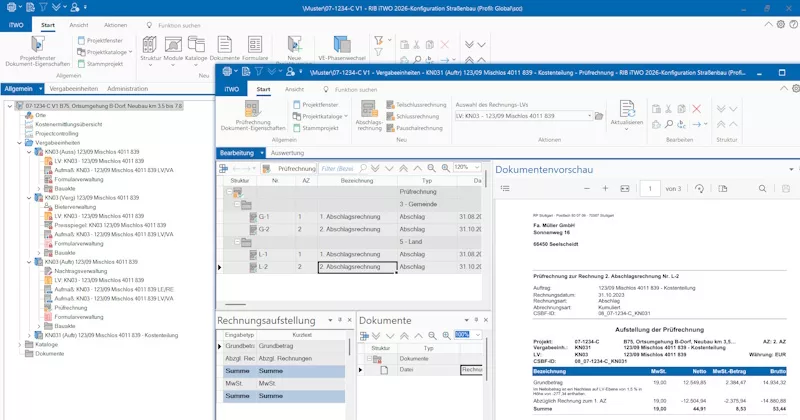Click zoom-in magnifier in Prüfrechnung table toolbar

tap(445, 168)
